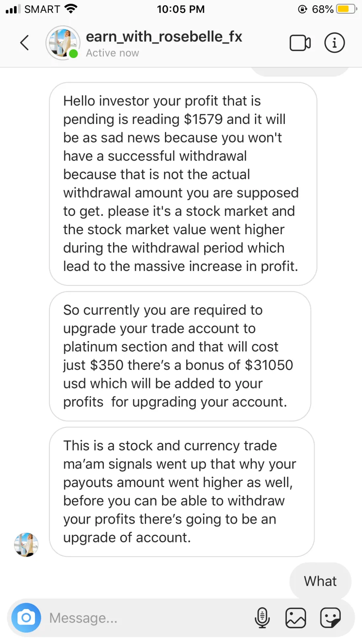Tap the Wi-Fi status icon
The image size is (362, 644).
click(71, 9)
